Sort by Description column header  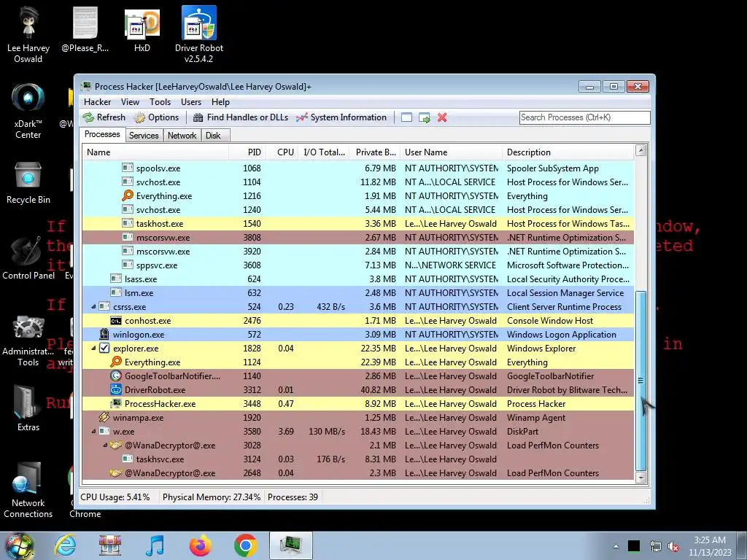pos(568,152)
